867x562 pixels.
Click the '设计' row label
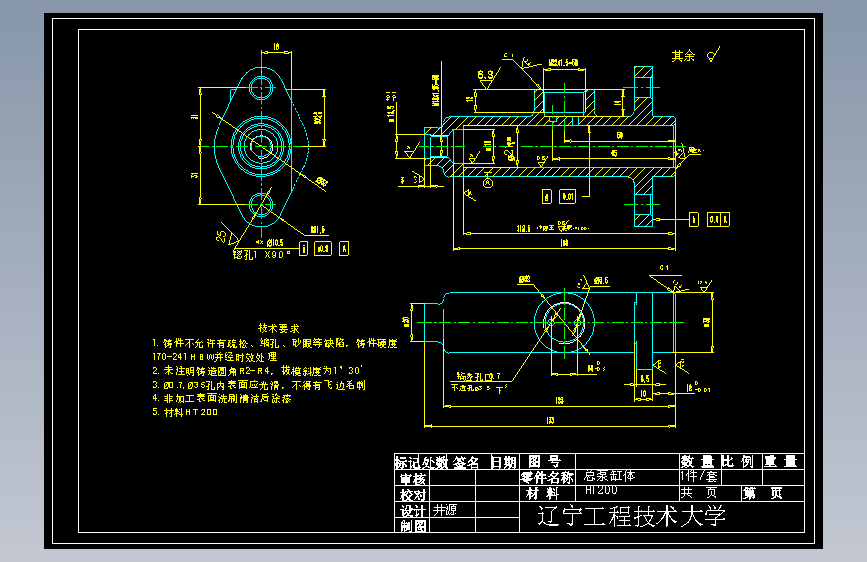(413, 511)
